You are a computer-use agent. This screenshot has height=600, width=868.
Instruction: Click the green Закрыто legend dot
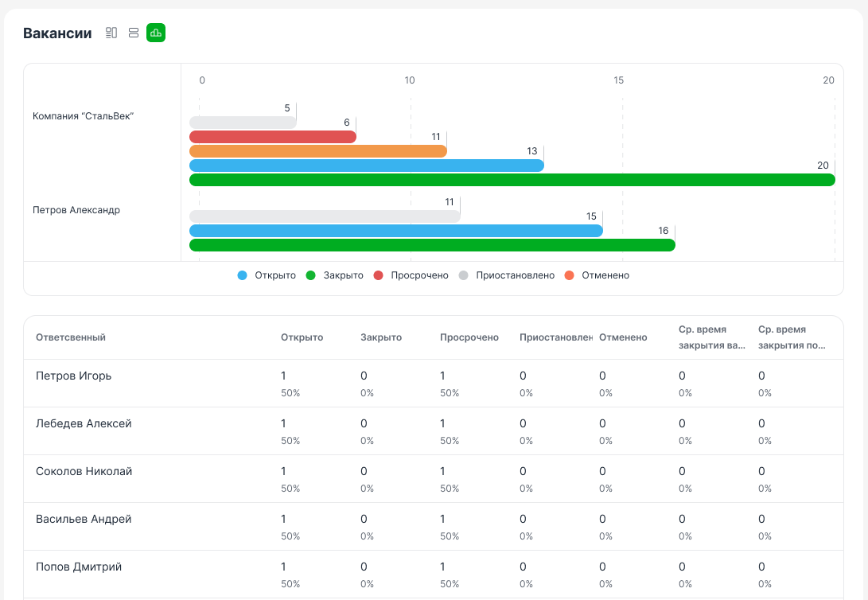point(310,275)
